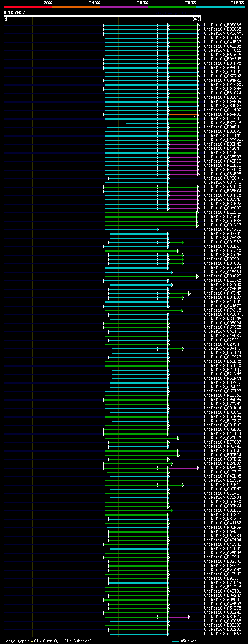The image size is (248, 644).
Task: Click the orange ~40% identity legend segment
Action: pyautogui.click(x=76, y=7)
